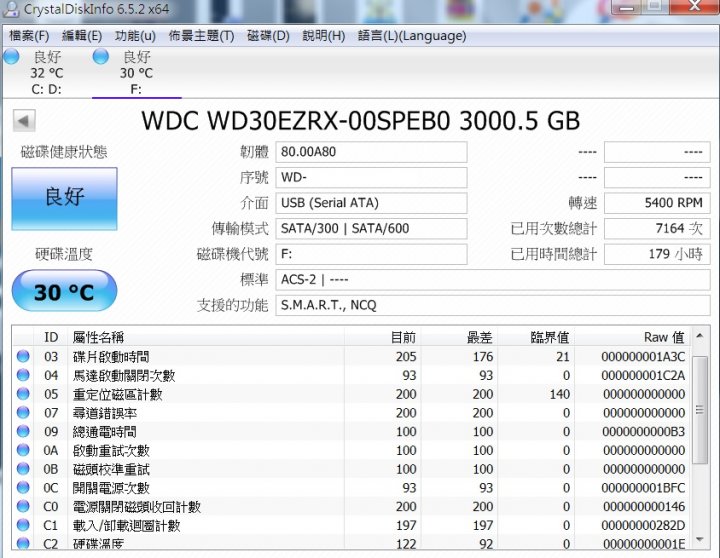This screenshot has width=720, height=558.
Task: Select the 碟片啟動時間 attribute row
Action: (x=352, y=356)
